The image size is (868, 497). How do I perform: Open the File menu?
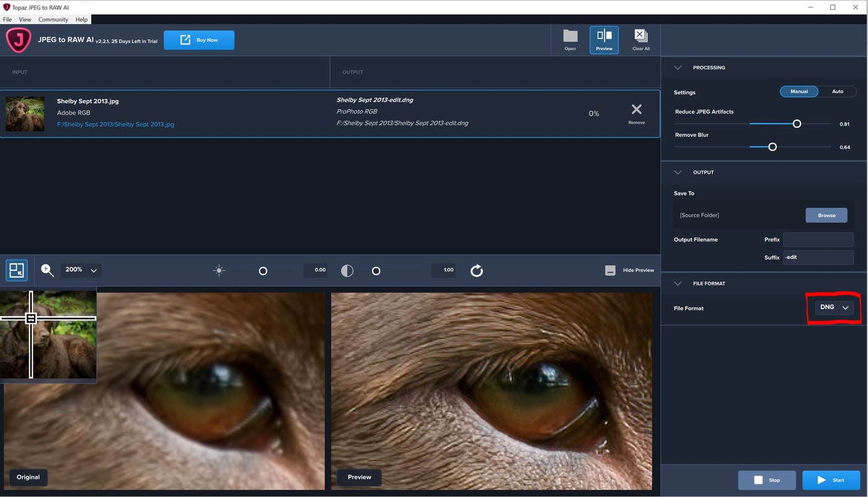[x=7, y=20]
